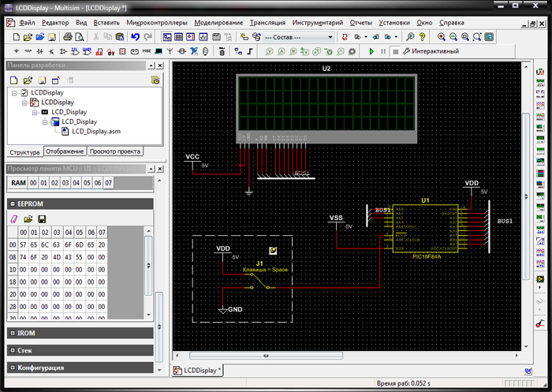Click the canvas horizontal scrollbar thumb
Viewport: 552px width, 392px height.
pyautogui.click(x=266, y=356)
